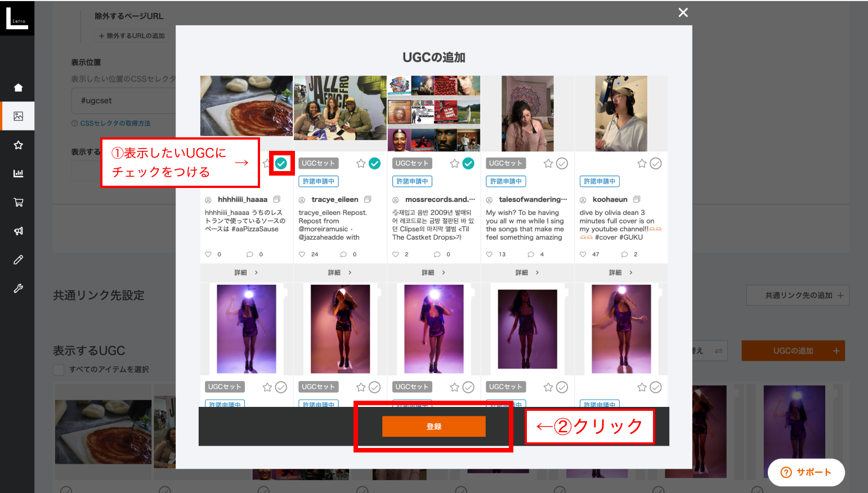Click the UGCセット badge on tracye_eileen's card
Viewport: 868px width, 493px height.
(318, 163)
